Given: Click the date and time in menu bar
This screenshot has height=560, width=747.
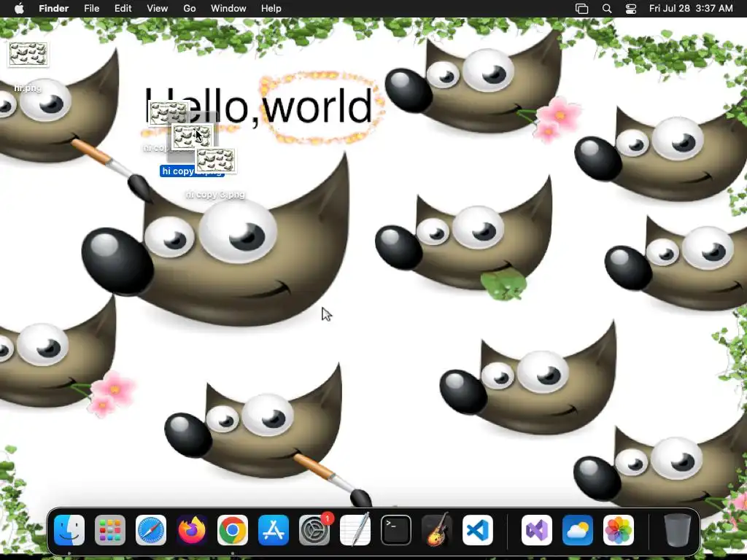Looking at the screenshot, I should [x=691, y=9].
